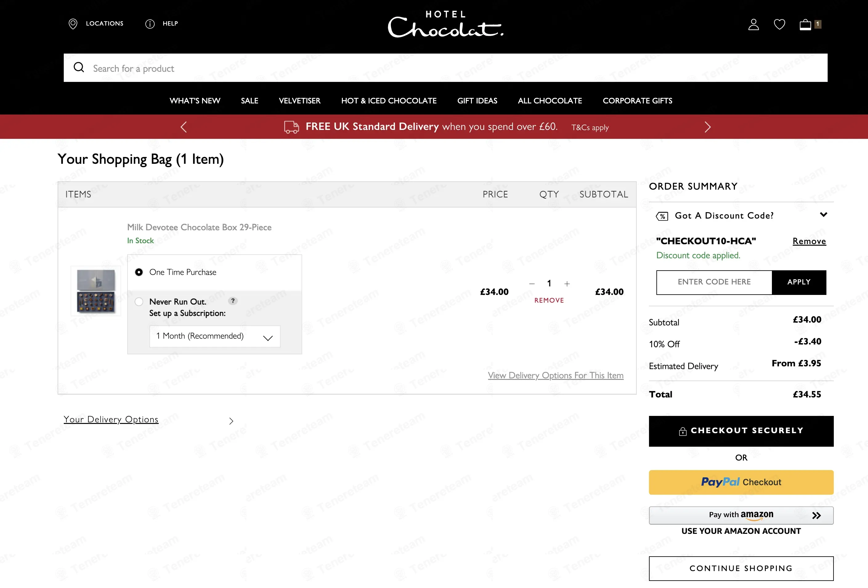Open Milk Devotee Chocolate Box product link
Viewport: 868px width, 588px height.
[x=200, y=228]
